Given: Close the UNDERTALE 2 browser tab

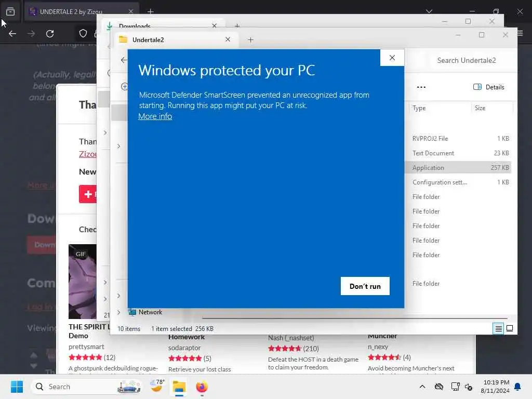Looking at the screenshot, I should click(x=130, y=11).
